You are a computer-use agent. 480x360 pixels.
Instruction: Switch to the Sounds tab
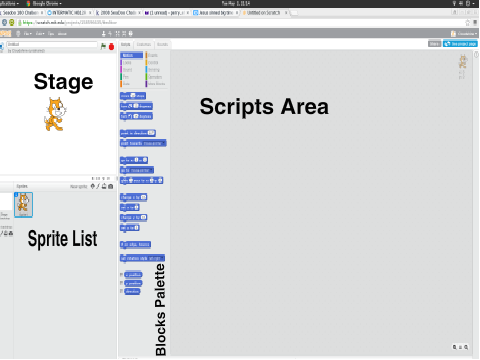162,44
